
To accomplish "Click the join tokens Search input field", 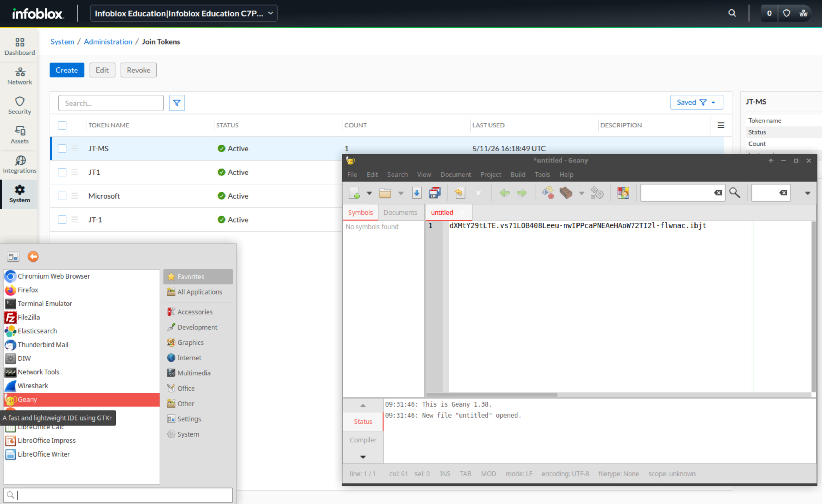I will (x=111, y=103).
